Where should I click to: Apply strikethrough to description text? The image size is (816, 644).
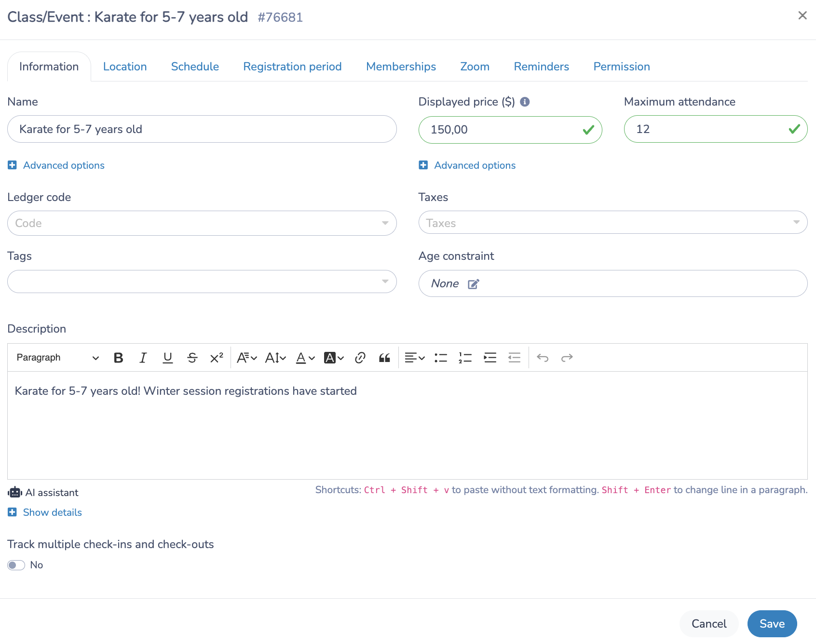pos(192,358)
